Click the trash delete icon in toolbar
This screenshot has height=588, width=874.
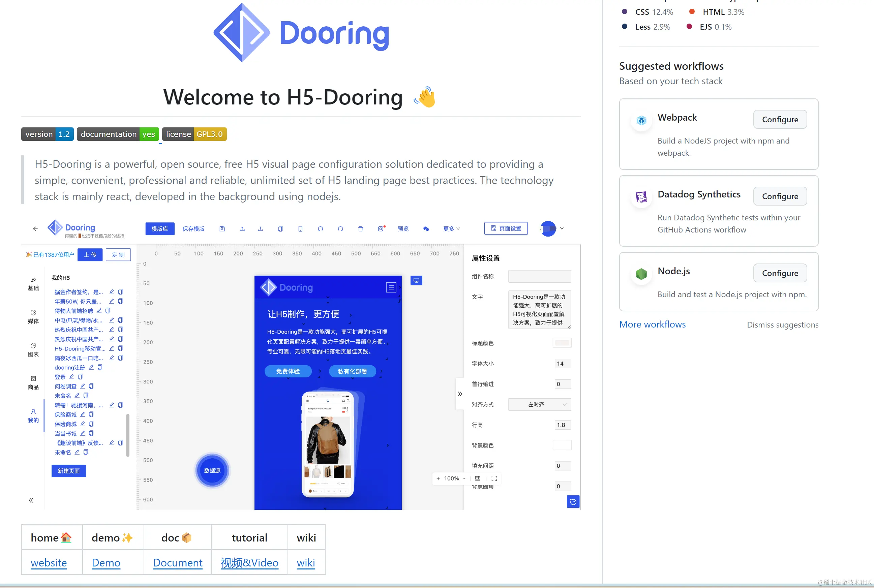coord(360,229)
